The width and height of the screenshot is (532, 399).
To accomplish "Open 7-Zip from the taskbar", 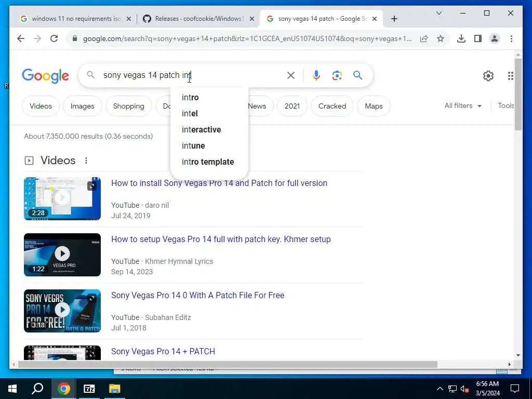I will pos(89,389).
